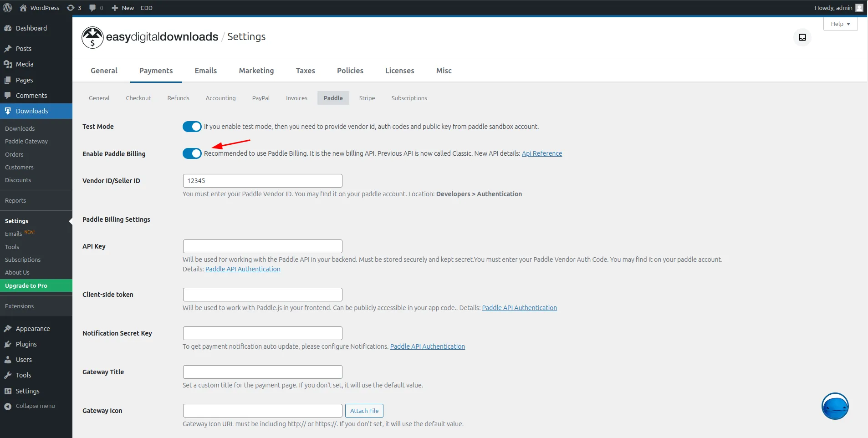Viewport: 868px width, 438px height.
Task: Switch to the PayPal sub-tab
Action: click(261, 98)
